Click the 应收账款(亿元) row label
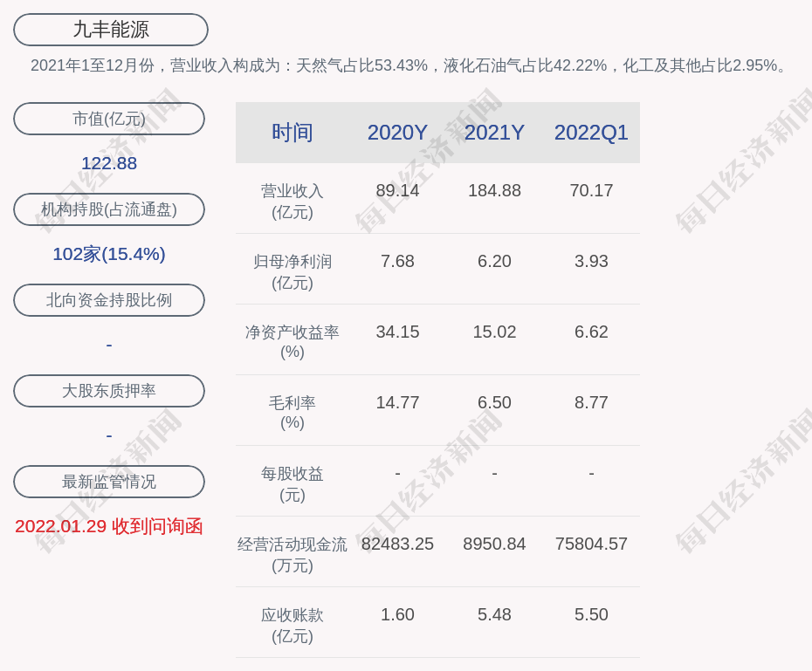The height and width of the screenshot is (671, 812). [292, 625]
